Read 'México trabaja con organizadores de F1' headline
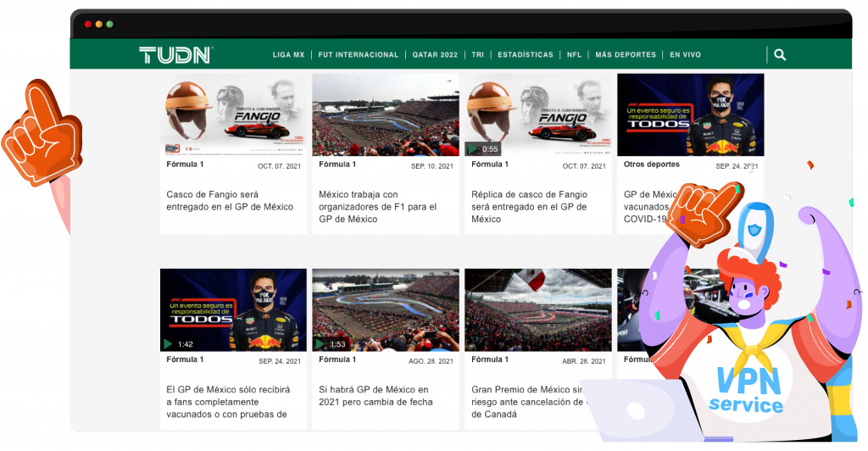This screenshot has width=868, height=451. coord(377,206)
